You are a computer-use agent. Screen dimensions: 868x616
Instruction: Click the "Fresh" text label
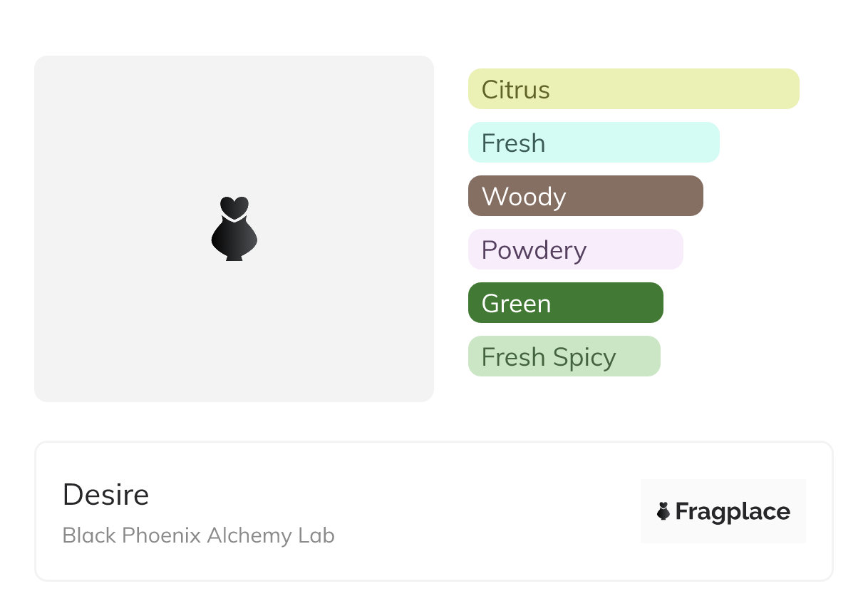pyautogui.click(x=513, y=143)
